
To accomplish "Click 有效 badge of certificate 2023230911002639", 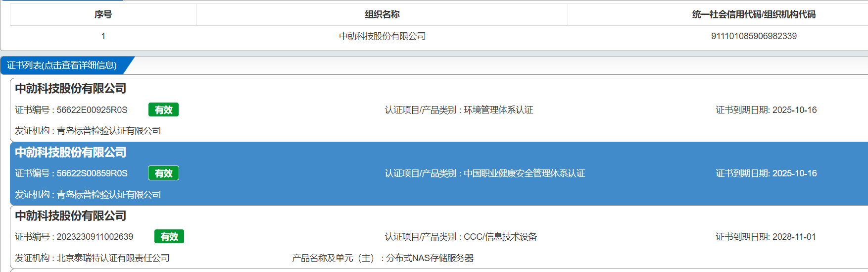I will [169, 237].
